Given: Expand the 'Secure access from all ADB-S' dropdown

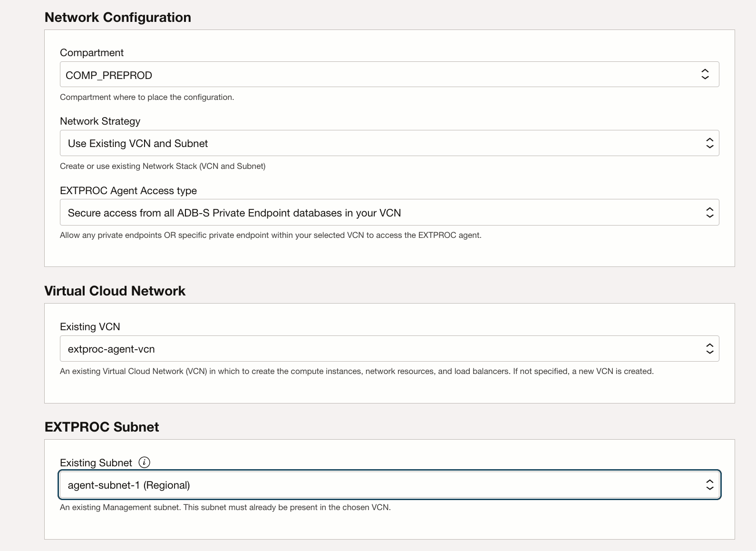Looking at the screenshot, I should click(380, 213).
